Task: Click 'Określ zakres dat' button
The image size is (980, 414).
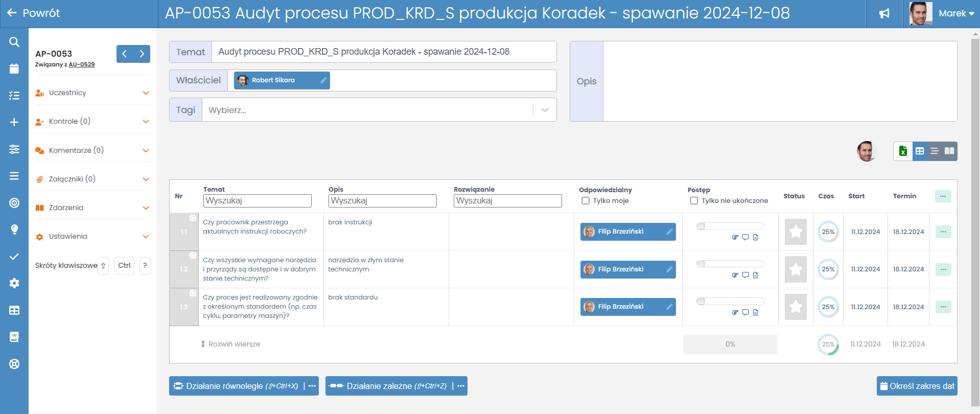Action: (x=917, y=386)
